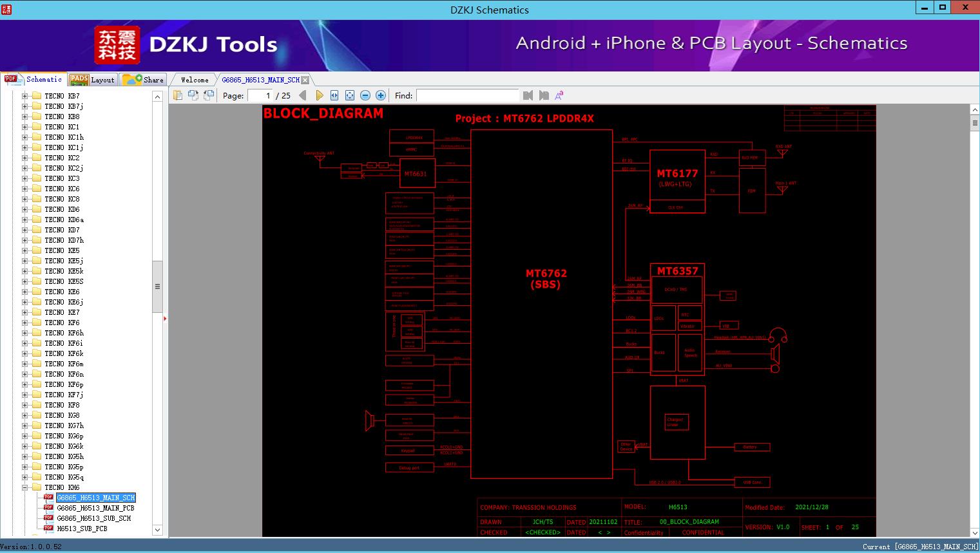This screenshot has height=553, width=980.
Task: Open the G6865_H6513_MAIN_SCH file in the tree
Action: coord(96,498)
